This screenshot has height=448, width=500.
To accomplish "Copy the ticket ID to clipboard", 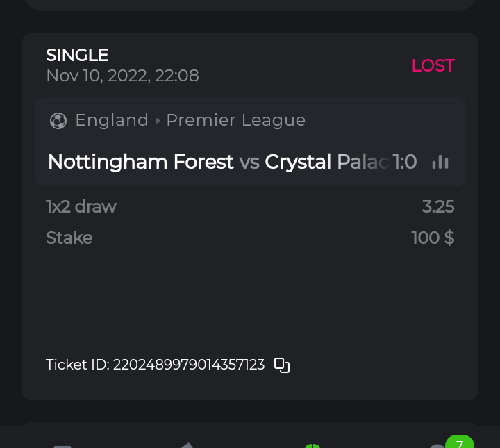I will coord(282,365).
